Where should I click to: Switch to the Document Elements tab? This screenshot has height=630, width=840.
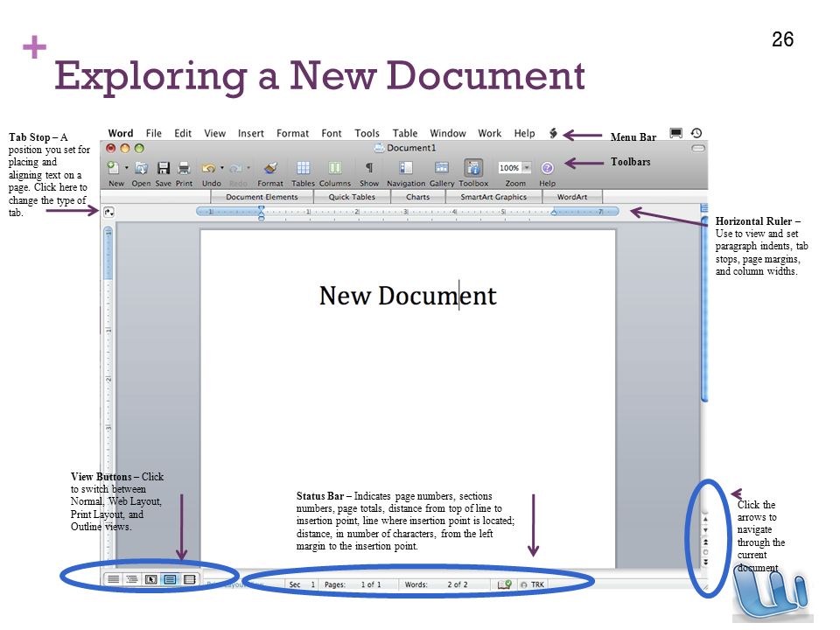[262, 197]
